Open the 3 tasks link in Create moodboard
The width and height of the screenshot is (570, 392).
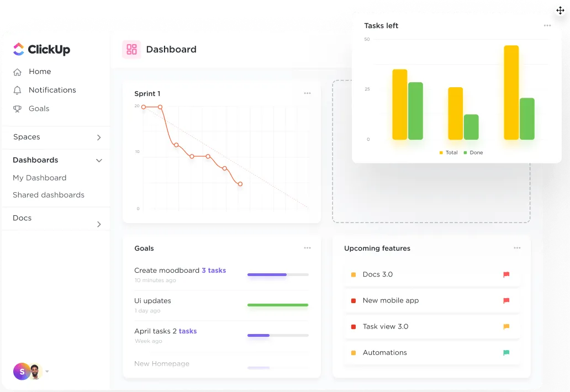(214, 271)
